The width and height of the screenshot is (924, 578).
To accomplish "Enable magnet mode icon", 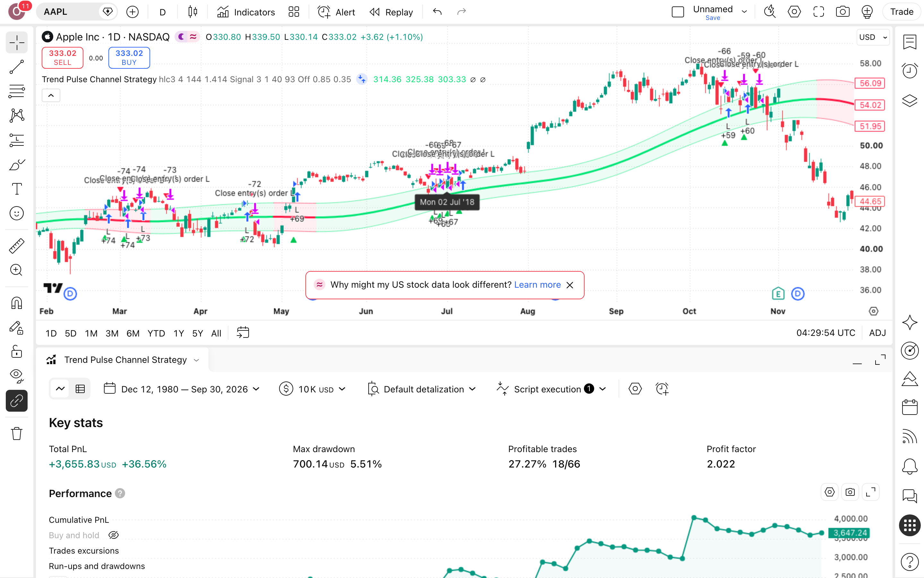I will click(x=16, y=303).
